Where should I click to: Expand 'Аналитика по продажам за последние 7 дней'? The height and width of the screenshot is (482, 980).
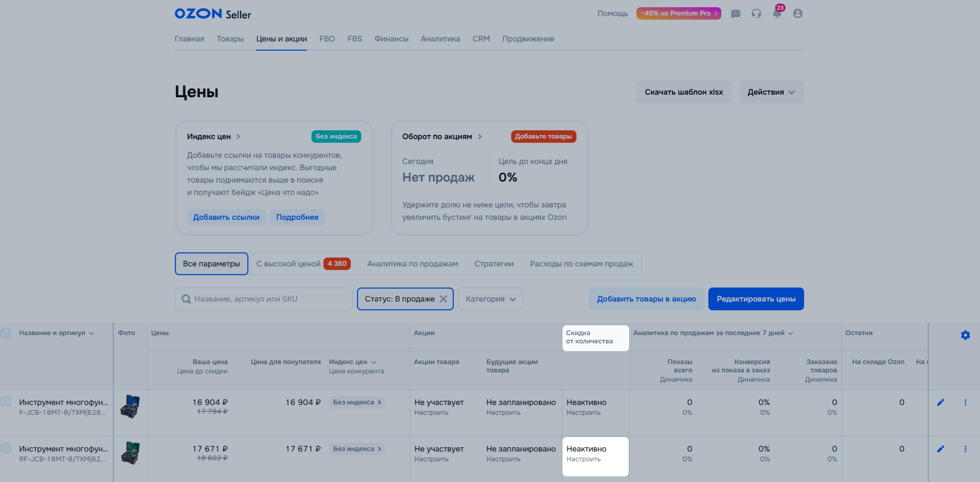[713, 333]
